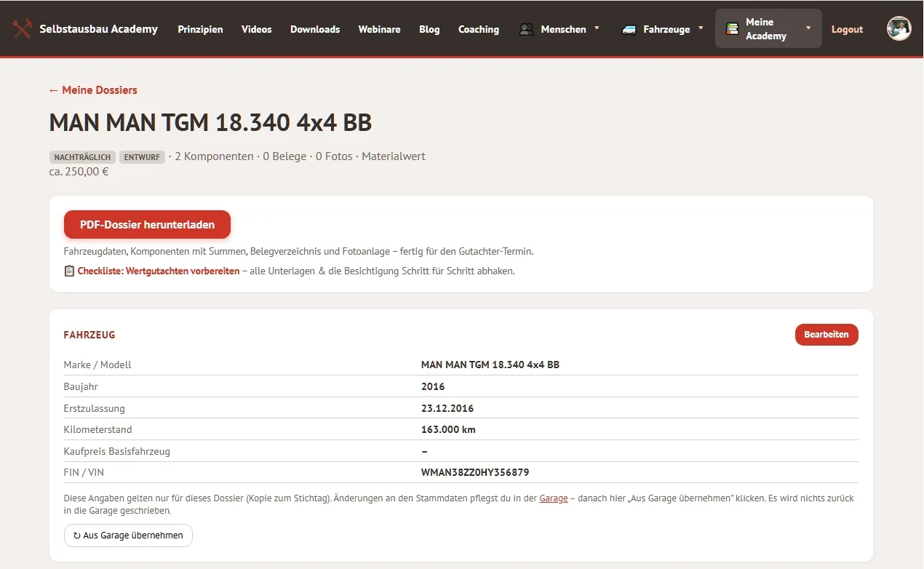
Task: Expand the Meine Academy dropdown arrow
Action: (808, 28)
